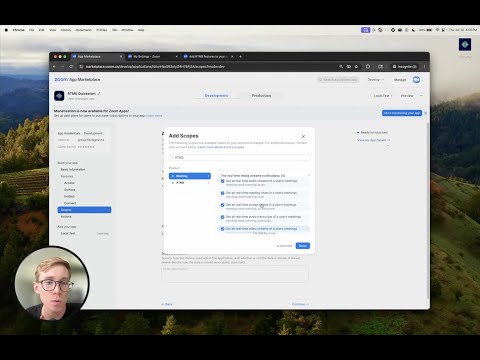Collapse the real-time media streams notifications group

[308, 175]
